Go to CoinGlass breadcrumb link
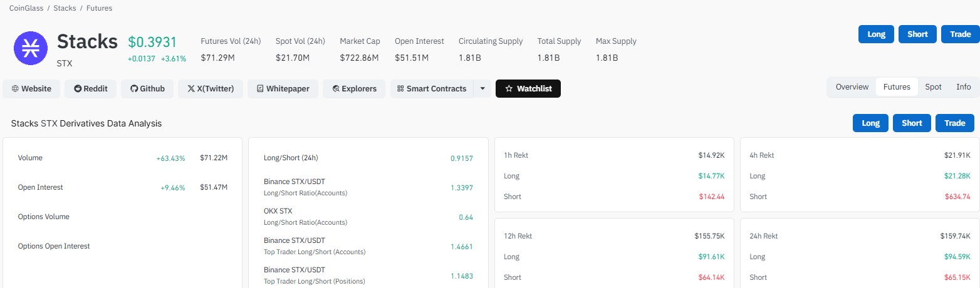980x288 pixels. tap(27, 8)
